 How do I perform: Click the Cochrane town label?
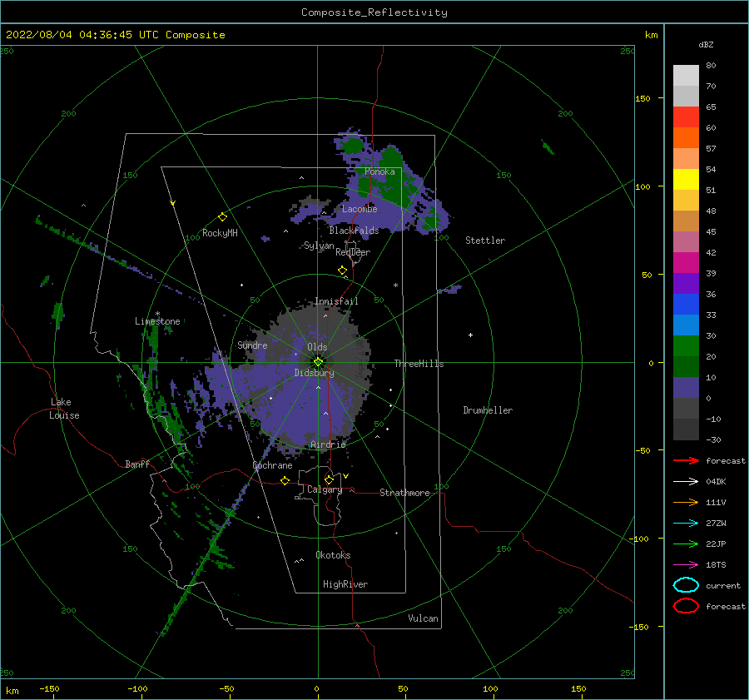(x=272, y=465)
